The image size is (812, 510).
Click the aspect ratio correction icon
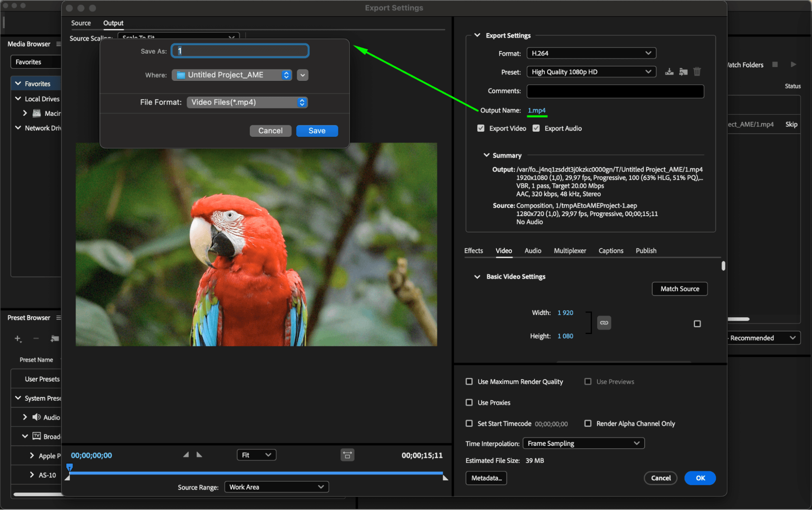coord(347,455)
